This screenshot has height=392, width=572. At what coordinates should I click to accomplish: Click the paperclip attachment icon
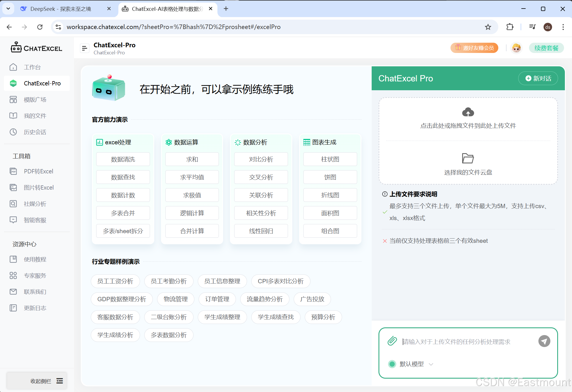pyautogui.click(x=392, y=341)
